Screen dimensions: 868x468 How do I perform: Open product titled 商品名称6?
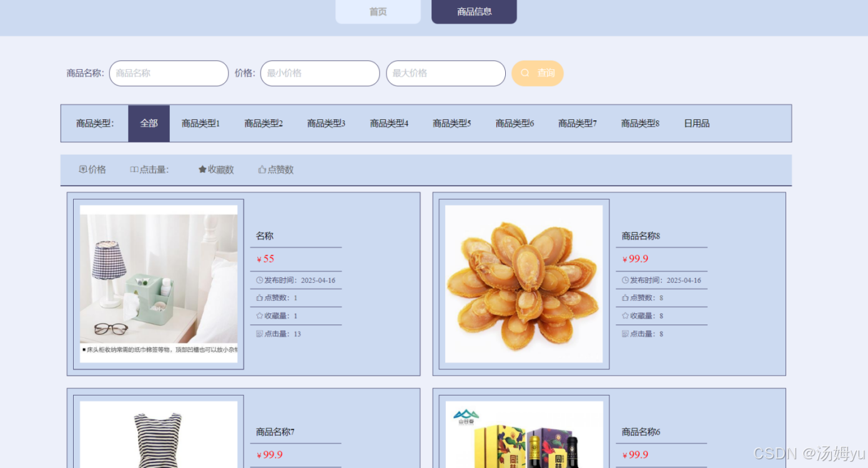coord(641,432)
